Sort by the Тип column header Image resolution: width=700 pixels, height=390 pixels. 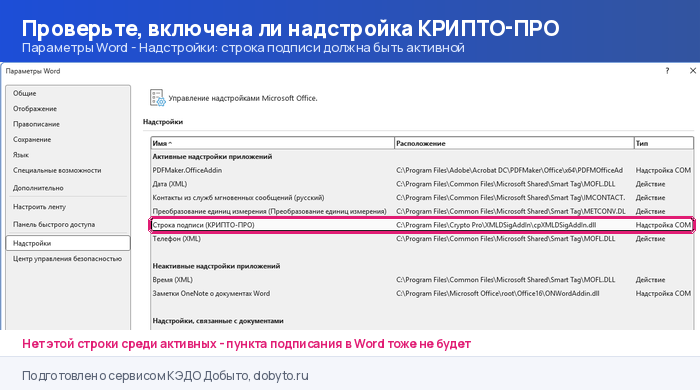click(663, 143)
